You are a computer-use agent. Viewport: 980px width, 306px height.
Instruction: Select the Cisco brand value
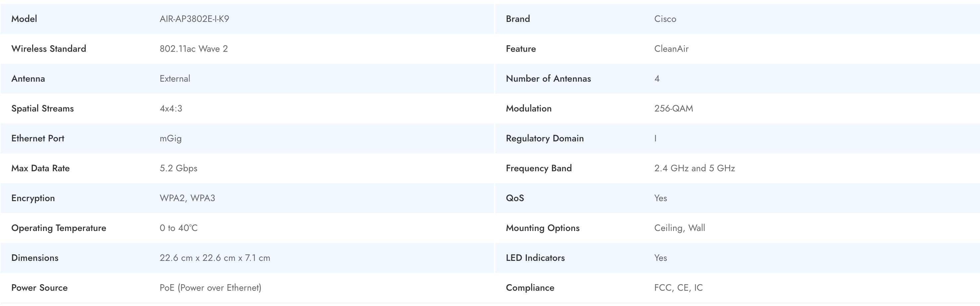click(665, 19)
